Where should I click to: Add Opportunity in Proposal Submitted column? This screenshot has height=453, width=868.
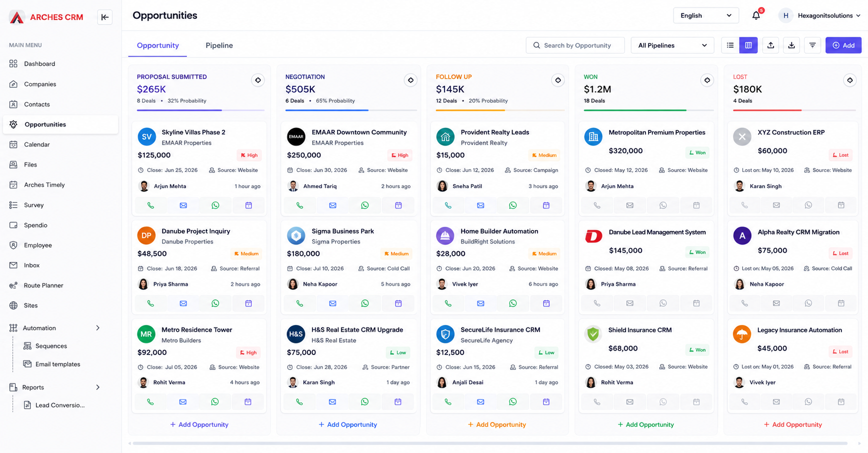pos(199,424)
